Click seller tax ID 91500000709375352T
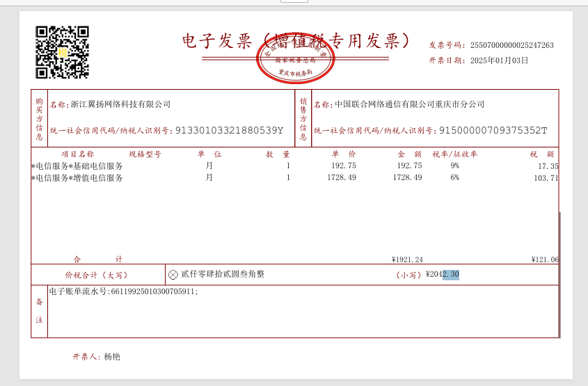The width and height of the screenshot is (588, 386). [493, 130]
